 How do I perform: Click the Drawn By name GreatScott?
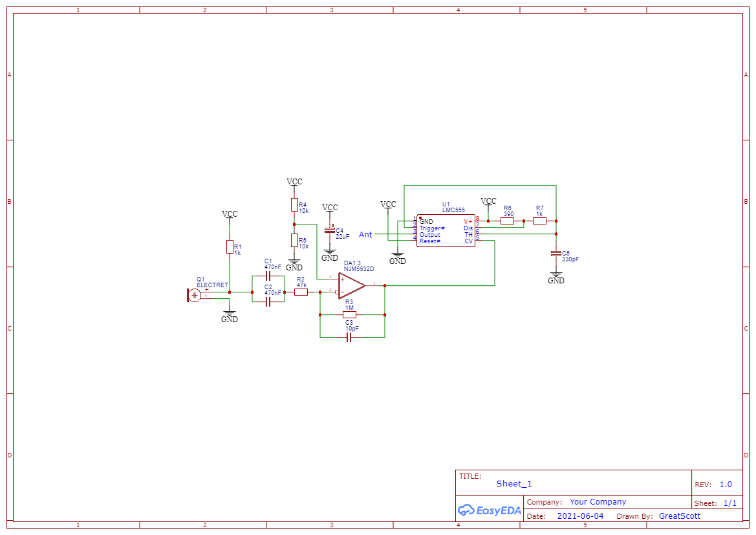(679, 516)
